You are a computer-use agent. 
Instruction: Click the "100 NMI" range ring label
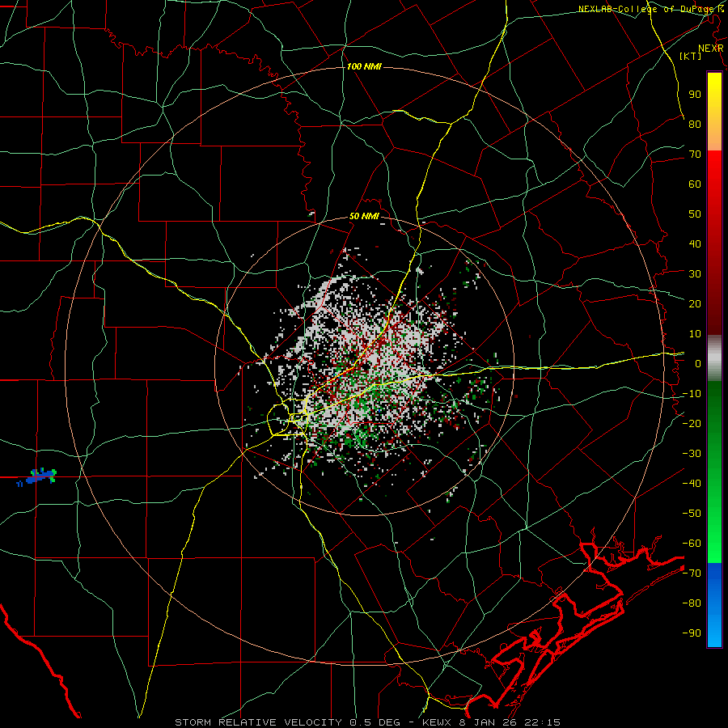[364, 66]
